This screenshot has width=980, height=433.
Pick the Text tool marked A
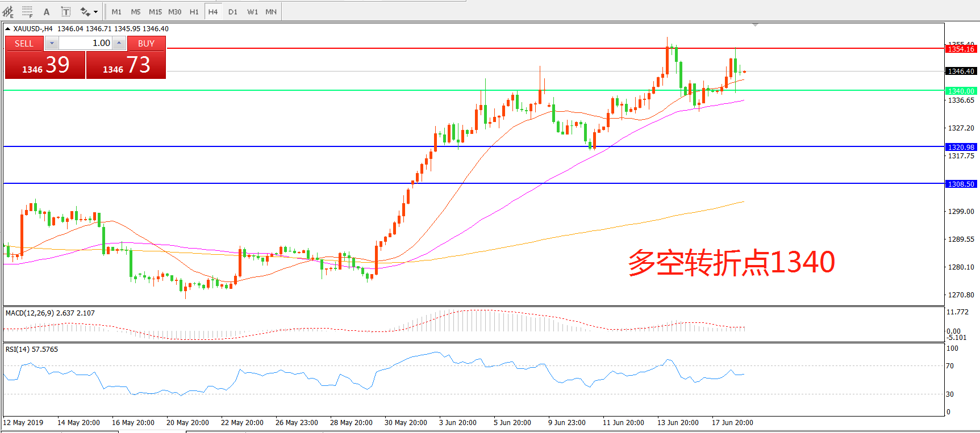pos(47,11)
